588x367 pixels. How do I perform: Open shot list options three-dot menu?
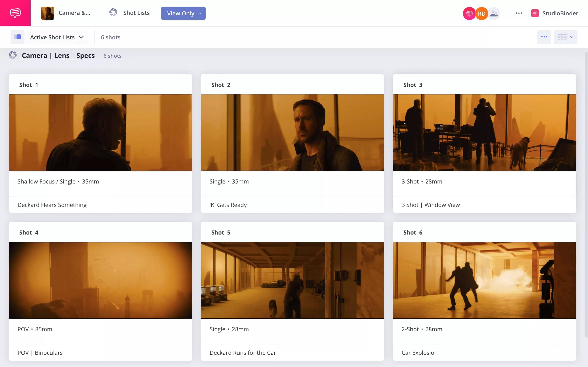tap(544, 37)
